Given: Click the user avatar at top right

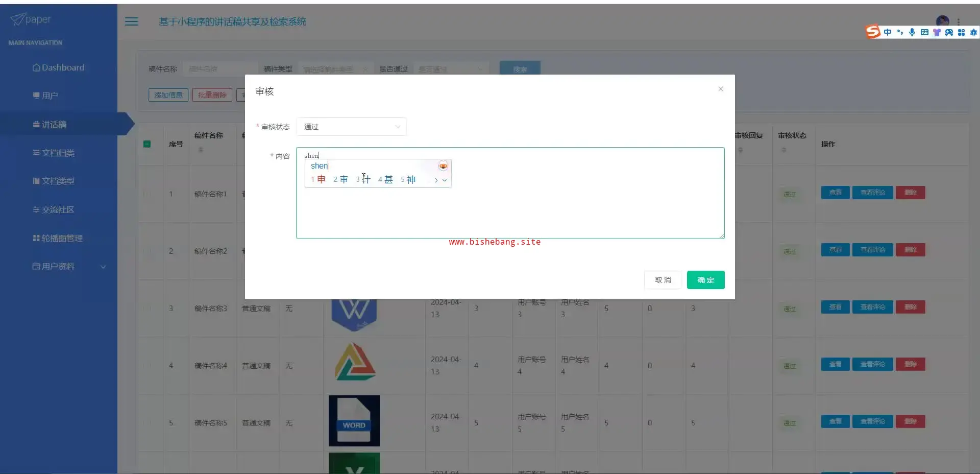Looking at the screenshot, I should click(x=943, y=20).
